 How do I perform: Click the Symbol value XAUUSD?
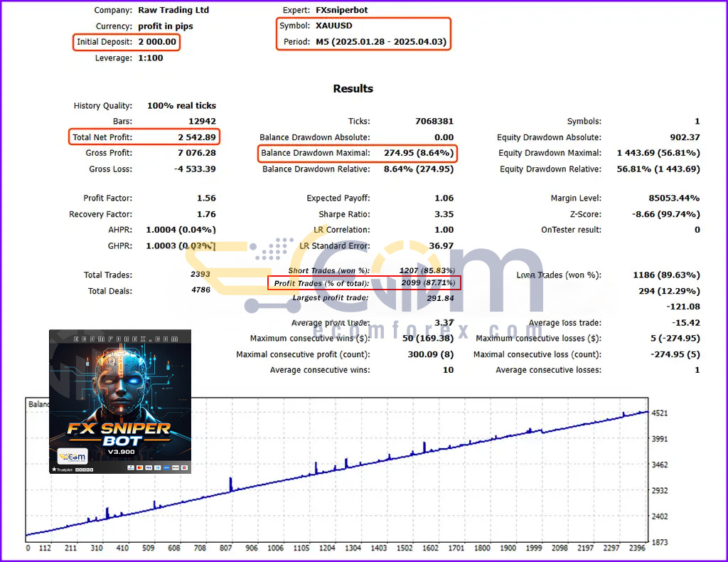tap(334, 26)
